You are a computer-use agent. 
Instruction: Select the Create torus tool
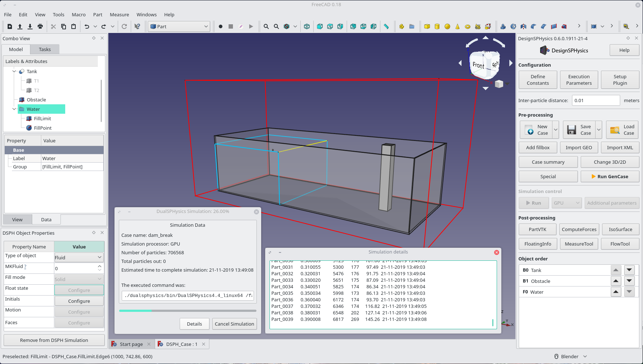click(468, 26)
